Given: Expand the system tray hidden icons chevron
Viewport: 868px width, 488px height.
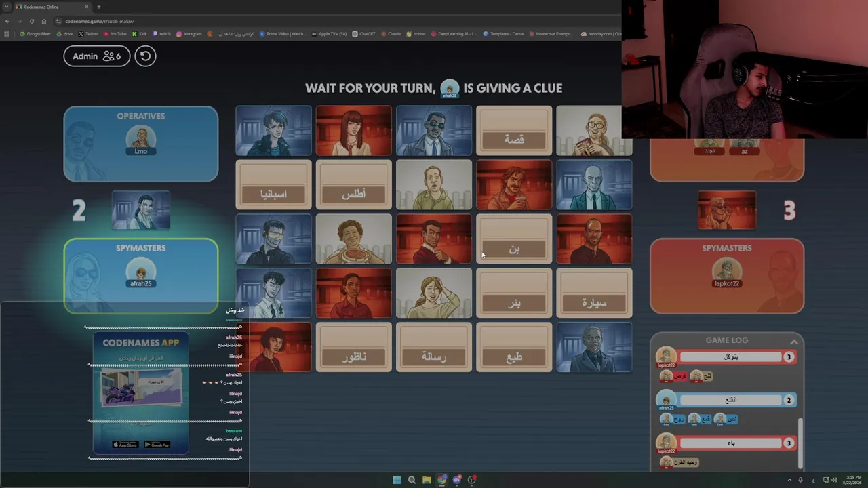Looking at the screenshot, I should click(789, 480).
